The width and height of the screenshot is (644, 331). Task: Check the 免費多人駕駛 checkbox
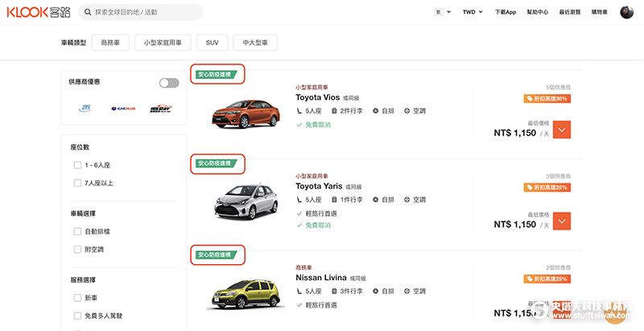[x=77, y=316]
